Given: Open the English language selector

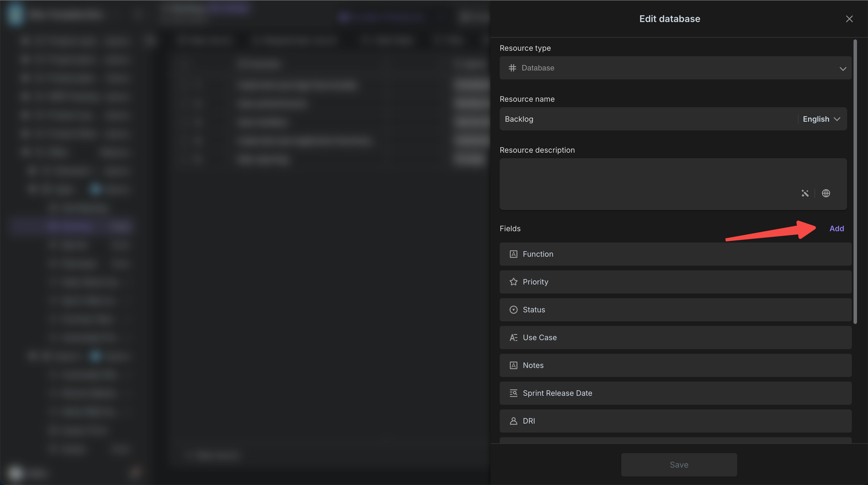Looking at the screenshot, I should 821,119.
